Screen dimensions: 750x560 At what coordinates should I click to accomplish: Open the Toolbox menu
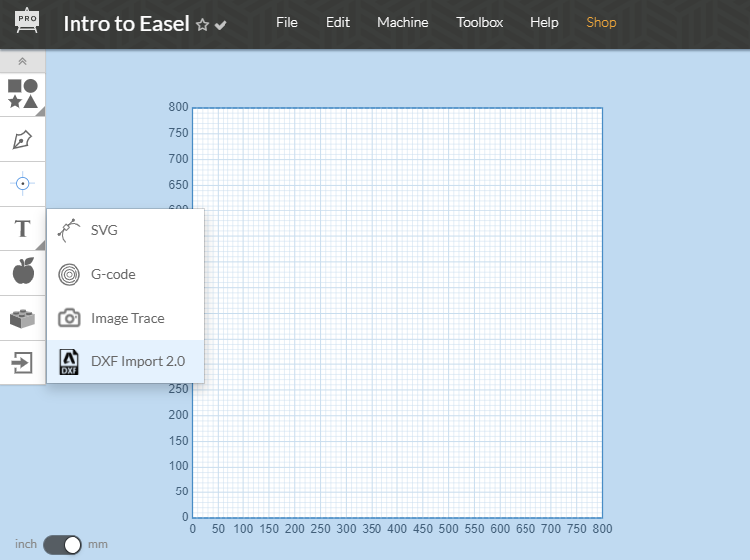click(x=479, y=23)
